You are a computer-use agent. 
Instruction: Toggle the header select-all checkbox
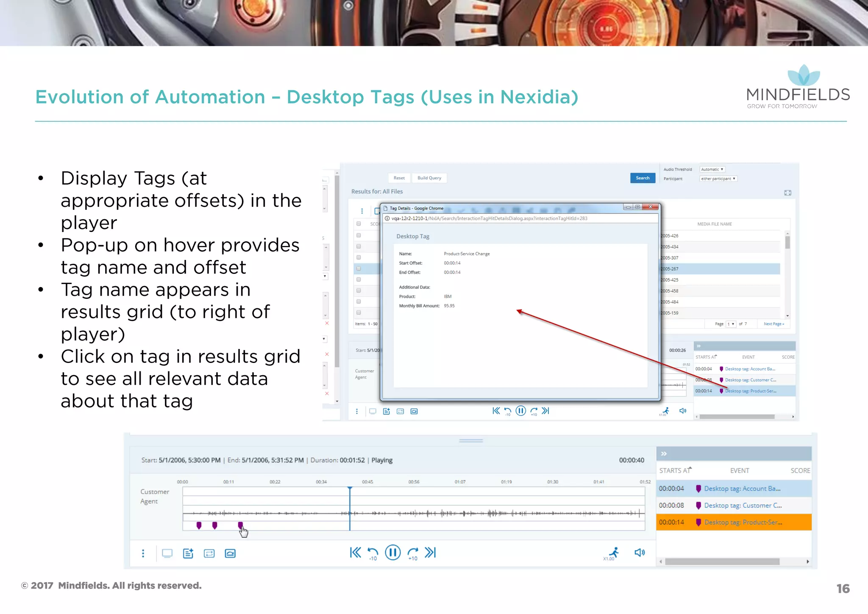(x=359, y=223)
